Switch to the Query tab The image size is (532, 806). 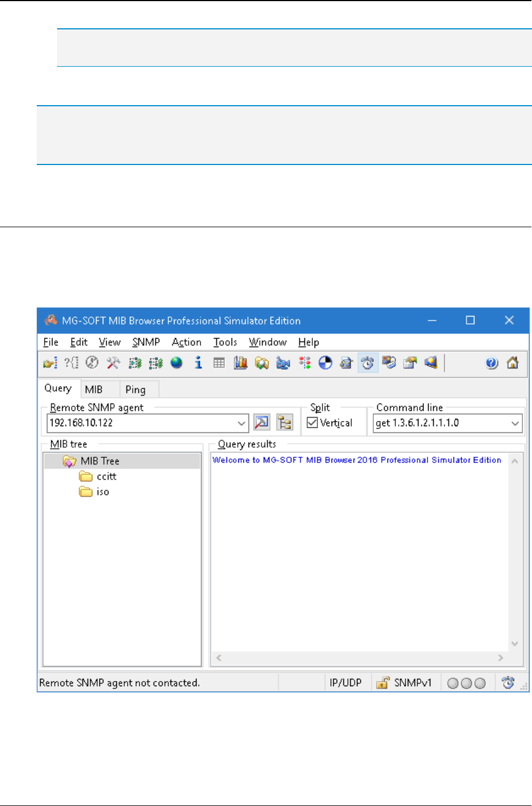click(58, 388)
